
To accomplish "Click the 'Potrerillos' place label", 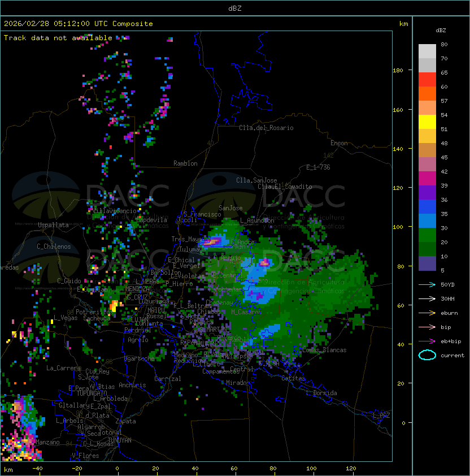I will pos(94,312).
